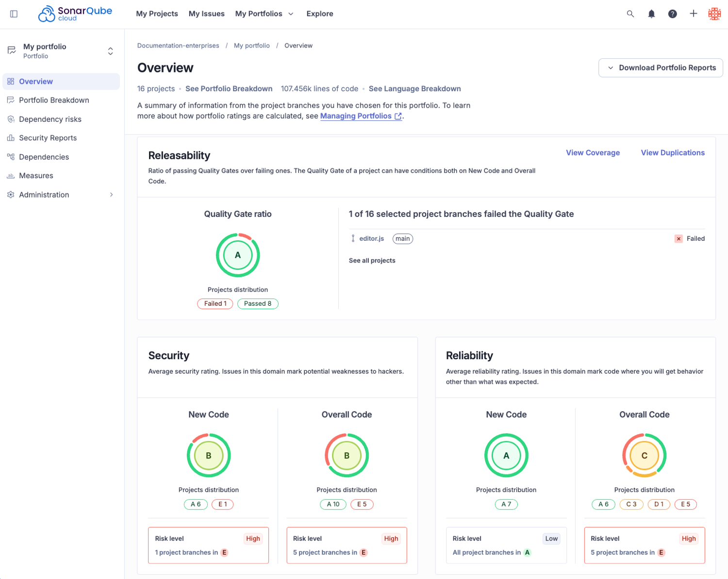Click See all projects
The width and height of the screenshot is (728, 579).
[372, 261]
